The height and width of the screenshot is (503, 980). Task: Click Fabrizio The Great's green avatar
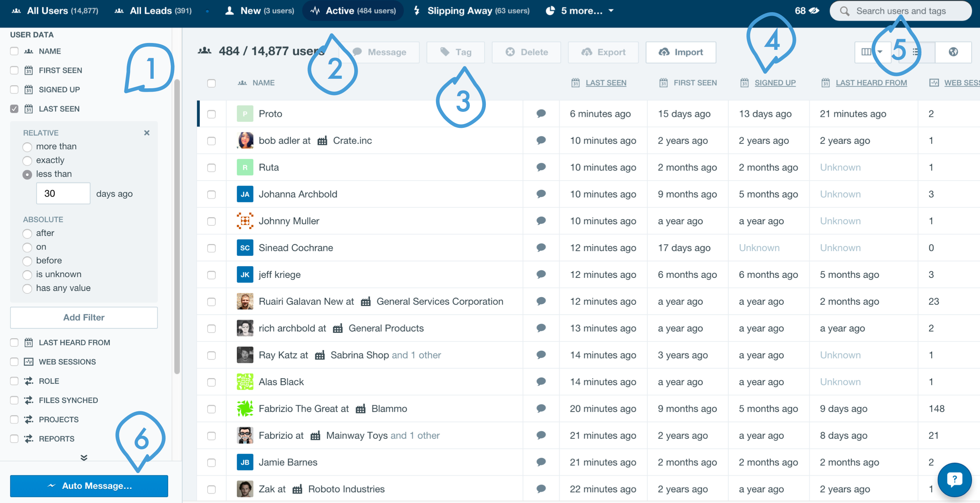pos(245,409)
